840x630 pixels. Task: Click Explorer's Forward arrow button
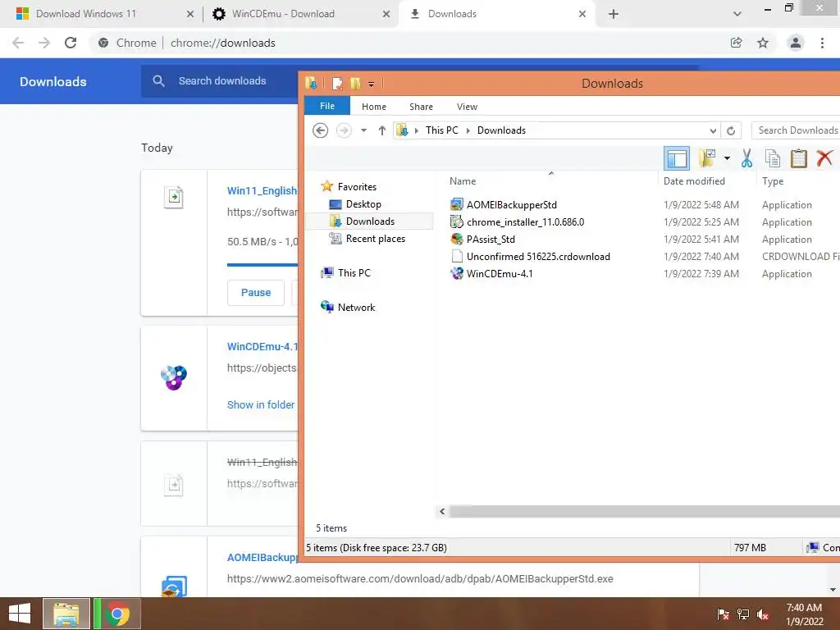coord(344,130)
